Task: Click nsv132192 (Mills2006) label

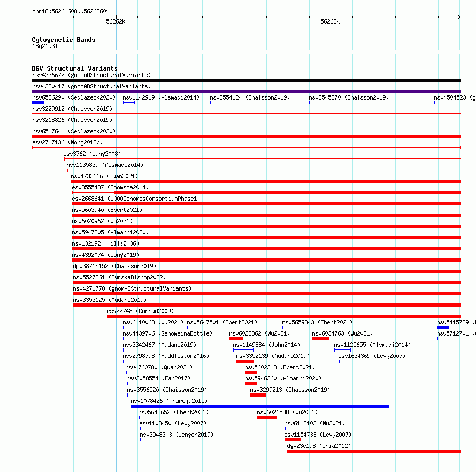Action: [105, 243]
